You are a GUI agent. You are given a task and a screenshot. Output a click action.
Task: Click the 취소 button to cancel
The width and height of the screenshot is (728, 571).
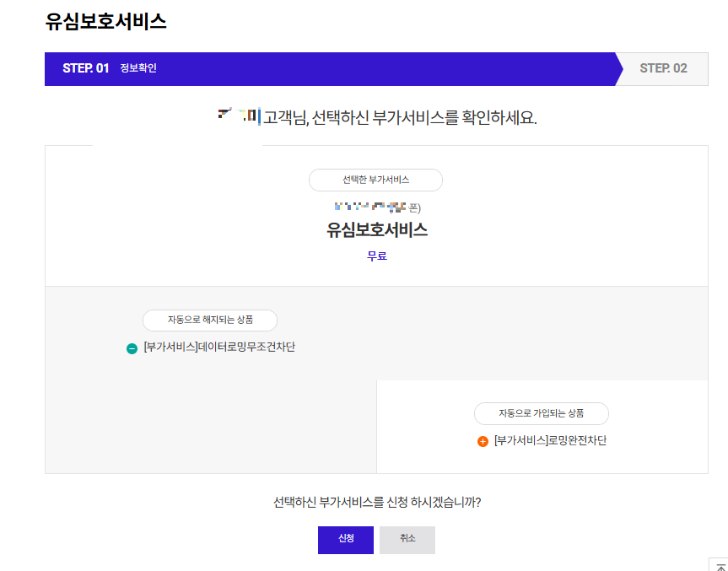[x=407, y=540]
